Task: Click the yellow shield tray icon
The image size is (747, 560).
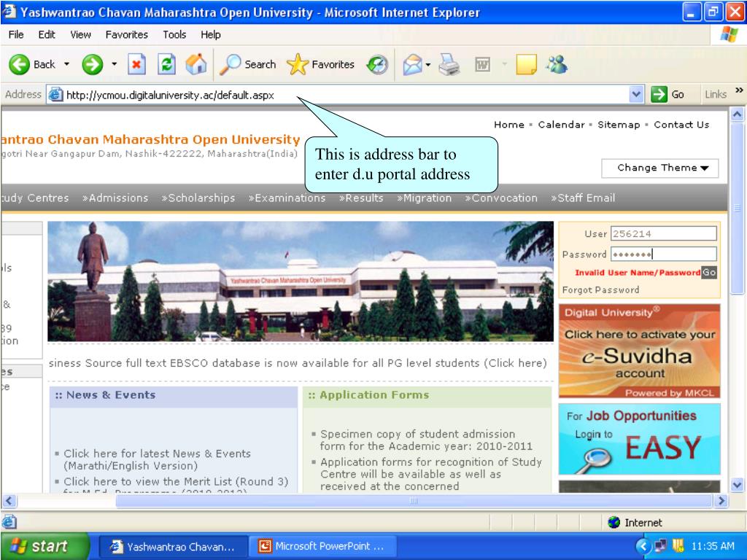Action: point(678,545)
